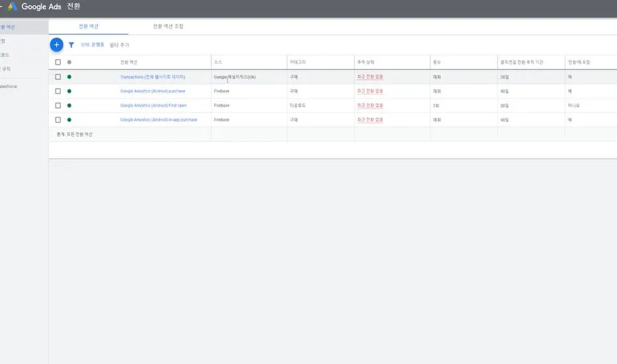Check the Google Analytics (Android) In-app purchase checkbox
The height and width of the screenshot is (364, 617).
58,120
